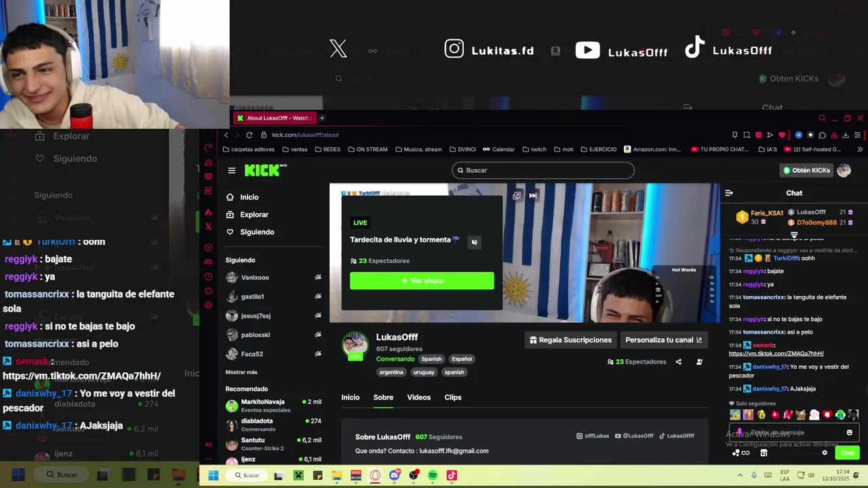Click the green Ver ahora button
The width and height of the screenshot is (868, 488).
coord(422,281)
